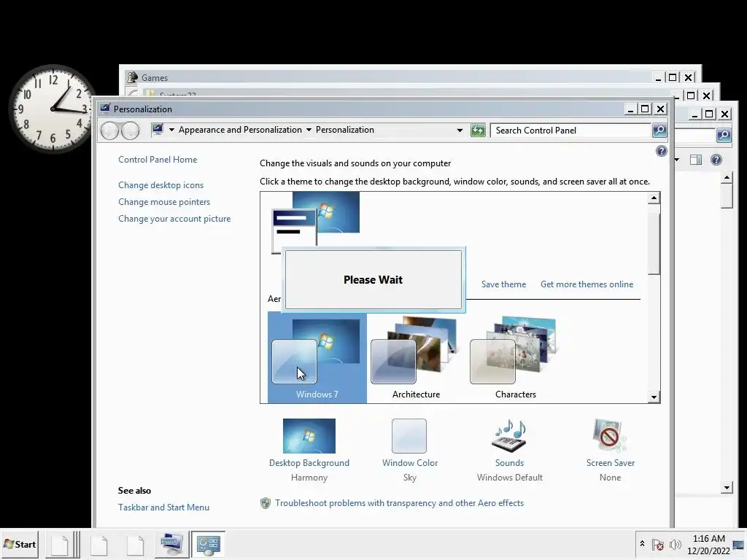Image resolution: width=747 pixels, height=560 pixels.
Task: Click theme list scroll down arrow
Action: click(654, 397)
